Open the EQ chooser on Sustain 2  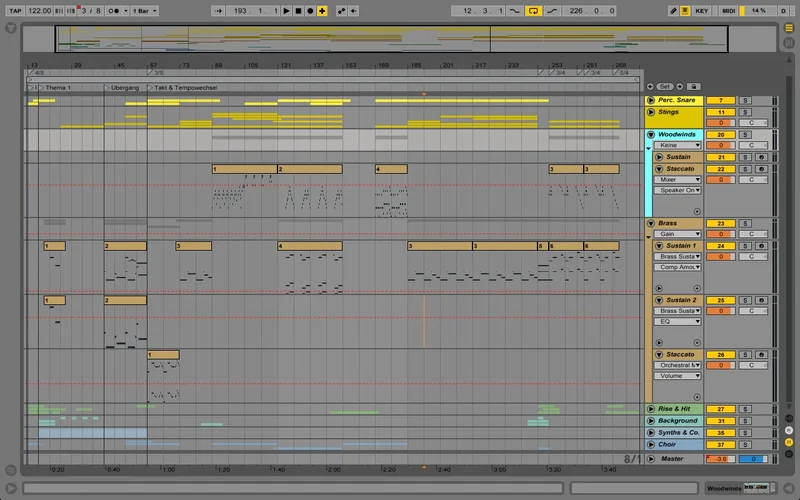pos(678,321)
